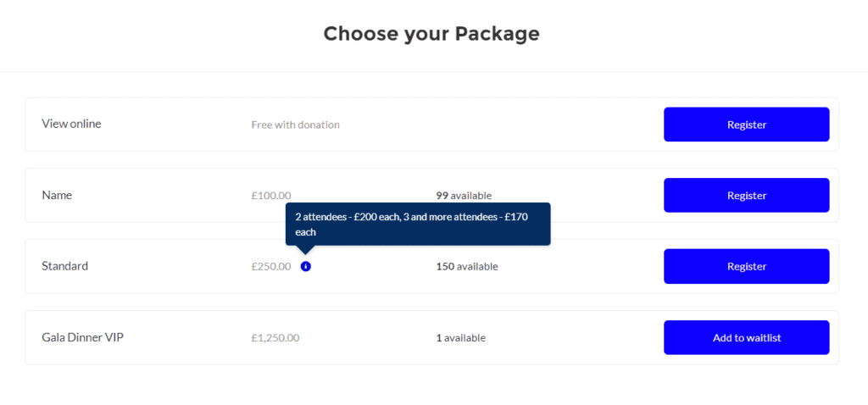The height and width of the screenshot is (405, 868).
Task: Click the £250.00 Standard package price
Action: 270,267
